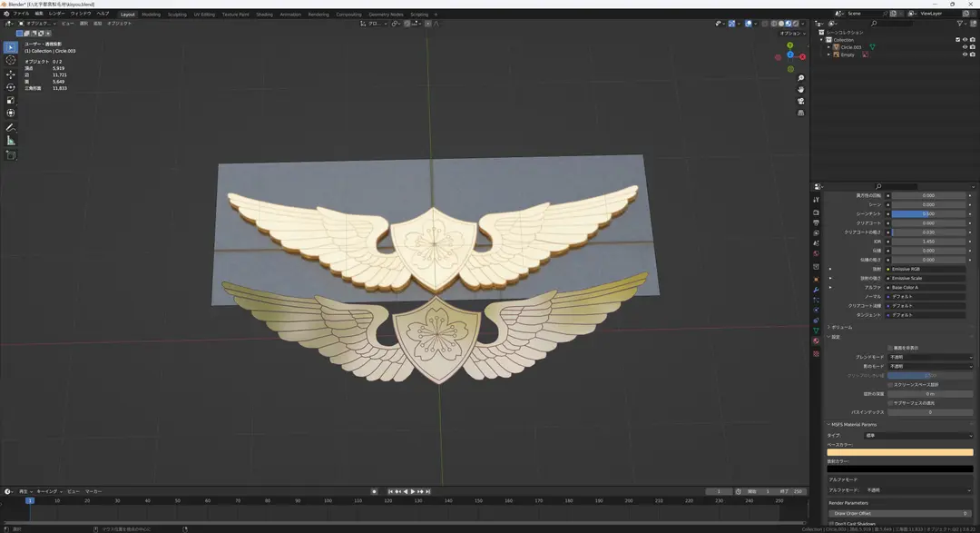Expand Circle.003 in the outliner
980x533 pixels.
point(829,47)
